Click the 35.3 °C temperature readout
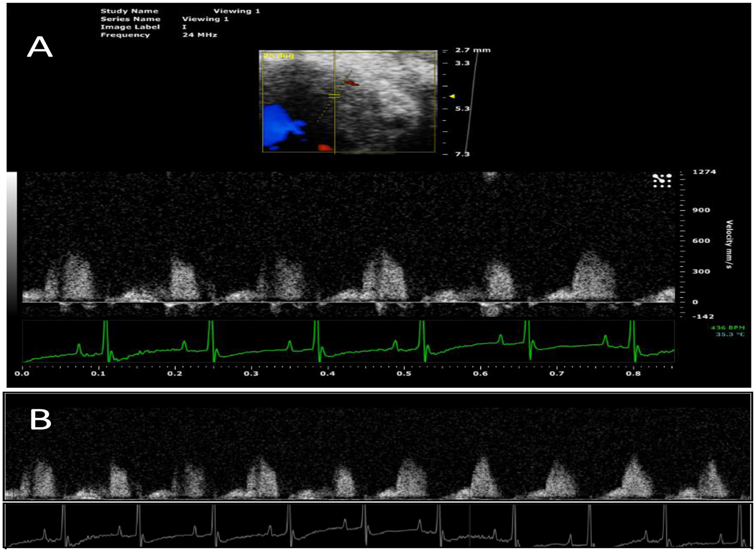Image resolution: width=756 pixels, height=552 pixels. click(x=730, y=335)
